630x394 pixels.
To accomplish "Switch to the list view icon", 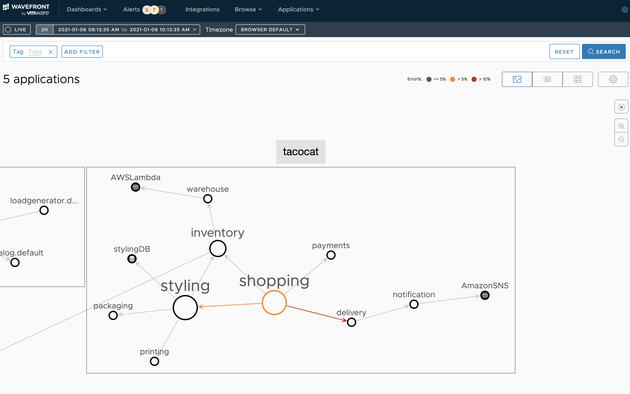I will 547,79.
